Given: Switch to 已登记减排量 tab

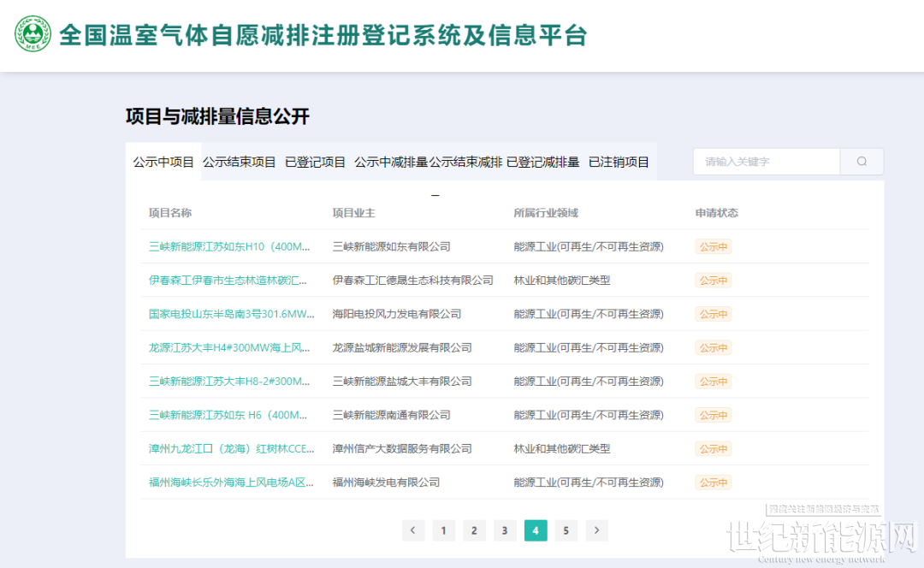Looking at the screenshot, I should point(542,162).
